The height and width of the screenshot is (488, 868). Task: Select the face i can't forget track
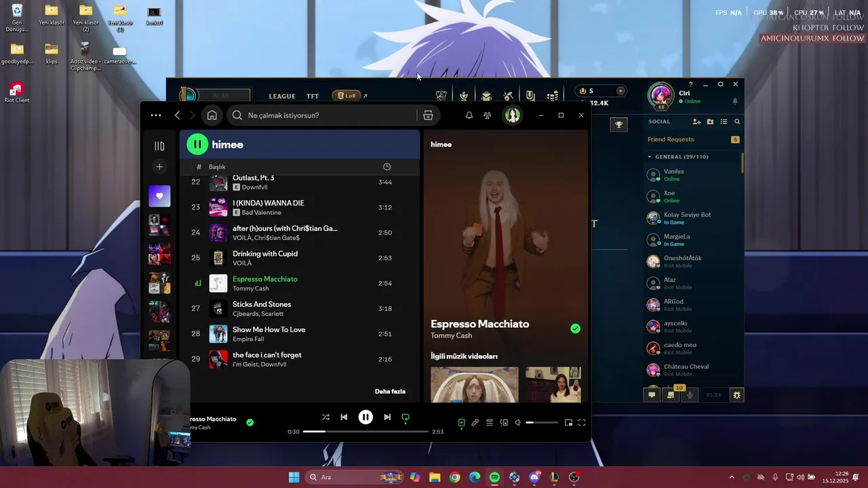click(x=300, y=359)
